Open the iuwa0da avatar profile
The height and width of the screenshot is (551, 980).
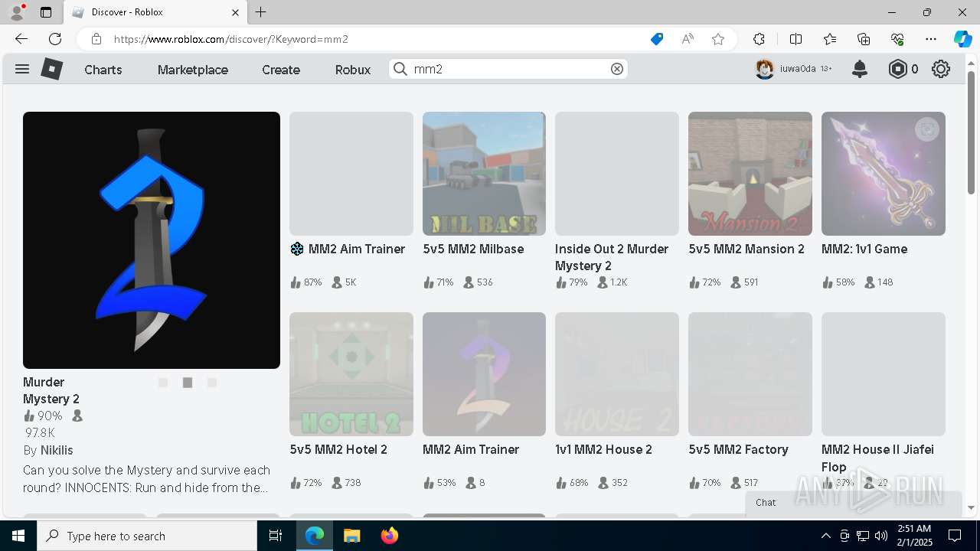(x=764, y=69)
